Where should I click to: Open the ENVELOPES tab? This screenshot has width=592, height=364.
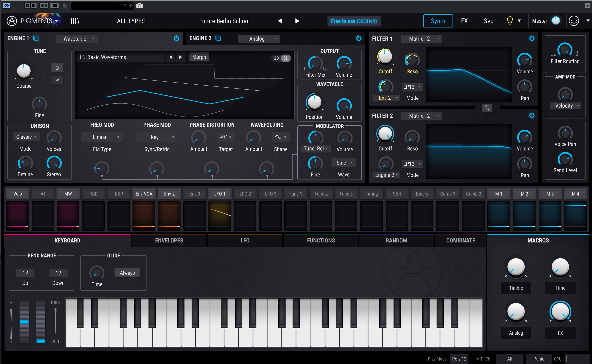[x=169, y=240]
